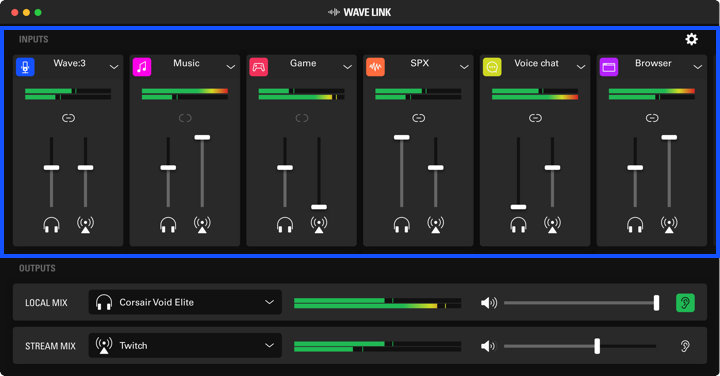Expand the SPX channel dropdown
The width and height of the screenshot is (720, 376).
coord(464,67)
